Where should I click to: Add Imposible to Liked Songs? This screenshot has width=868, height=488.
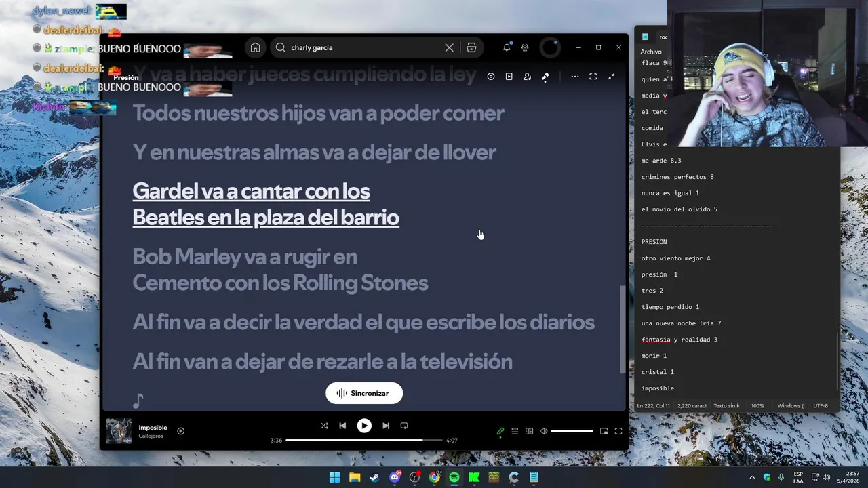pos(180,431)
